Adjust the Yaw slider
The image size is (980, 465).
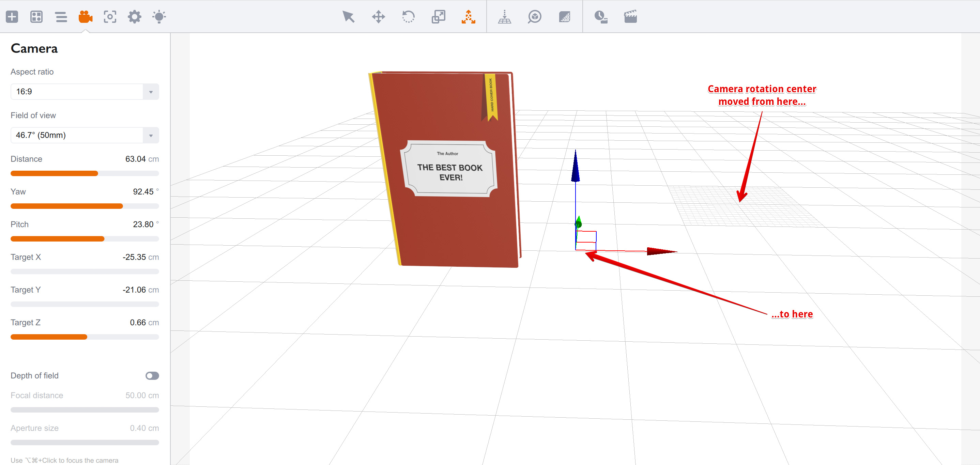(85, 206)
